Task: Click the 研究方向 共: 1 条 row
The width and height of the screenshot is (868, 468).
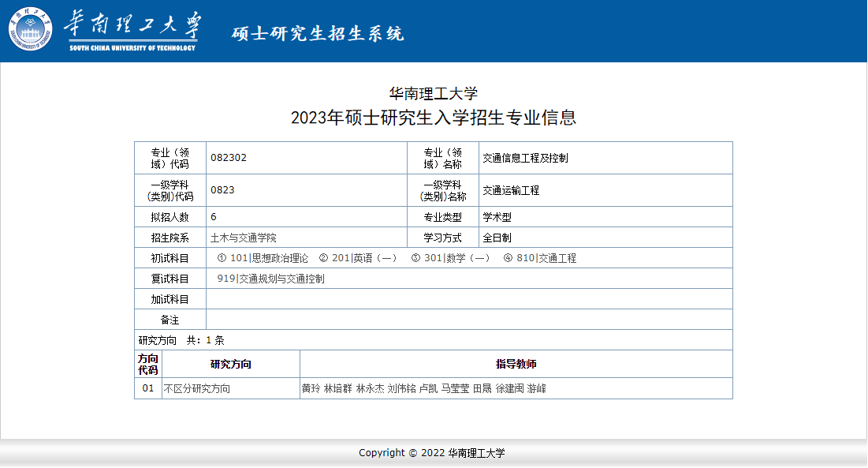Action: 434,340
